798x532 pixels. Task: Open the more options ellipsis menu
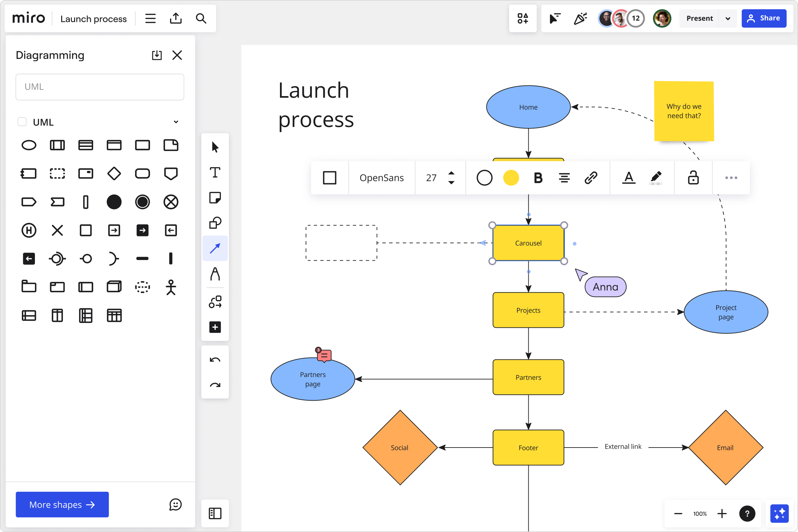(731, 178)
